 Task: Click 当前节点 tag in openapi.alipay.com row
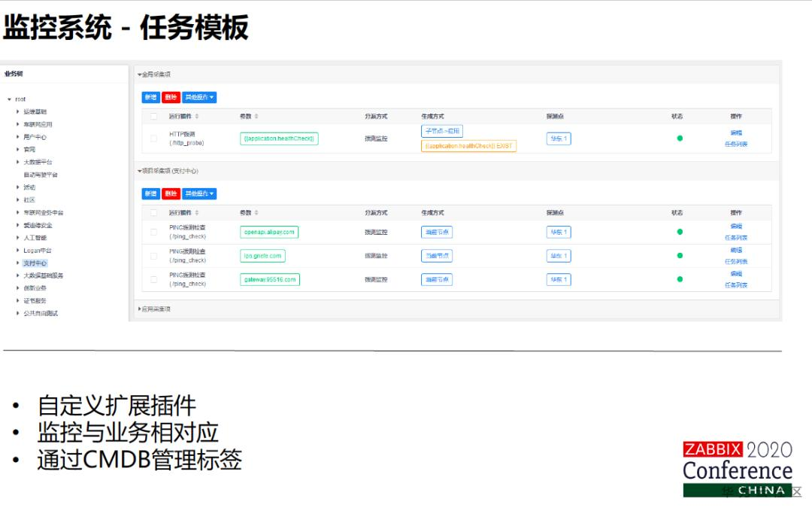pos(437,232)
